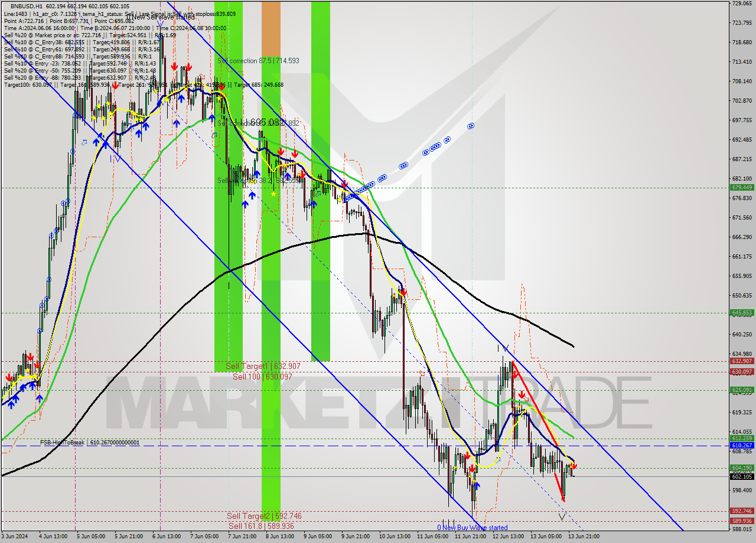The height and width of the screenshot is (543, 756).
Task: Click the '13 Jun 21:00' time label
Action: 584,537
